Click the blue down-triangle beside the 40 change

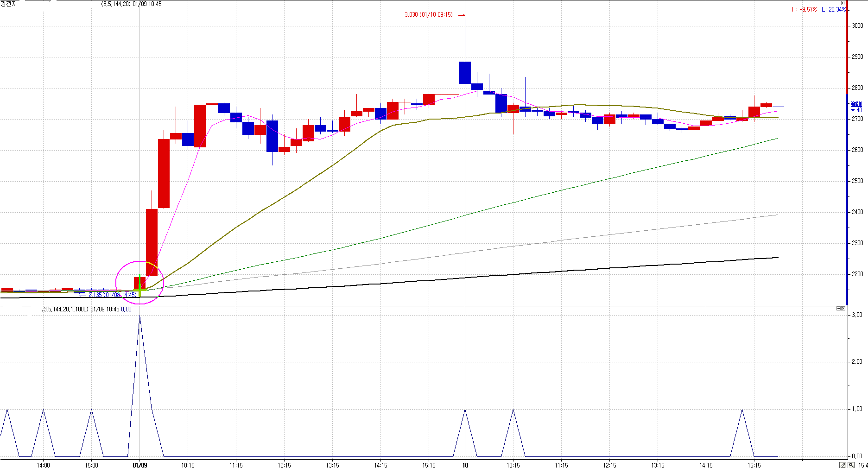(x=853, y=110)
